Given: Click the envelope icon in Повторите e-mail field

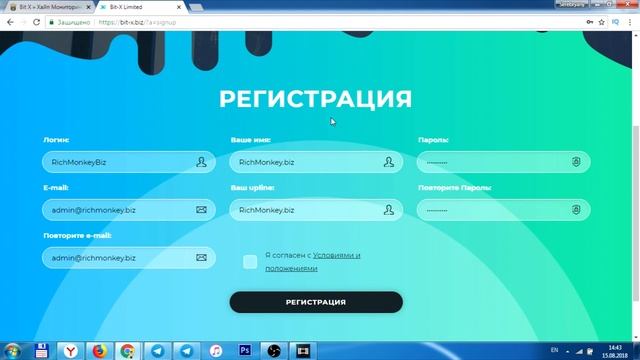Looking at the screenshot, I should point(201,258).
